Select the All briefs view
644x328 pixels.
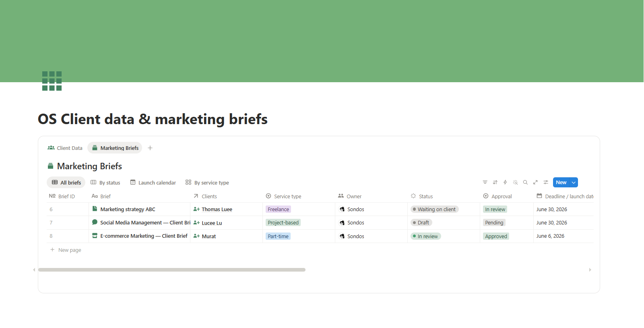coord(66,183)
